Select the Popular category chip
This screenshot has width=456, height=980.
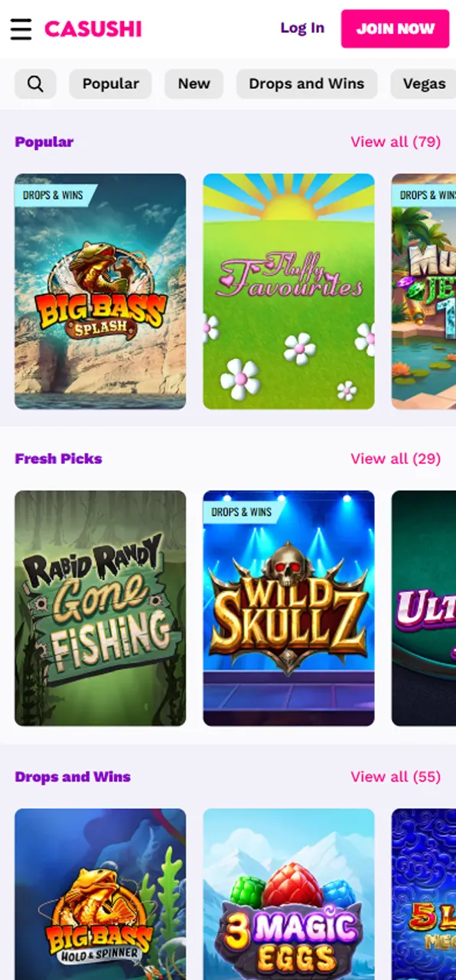coord(110,83)
